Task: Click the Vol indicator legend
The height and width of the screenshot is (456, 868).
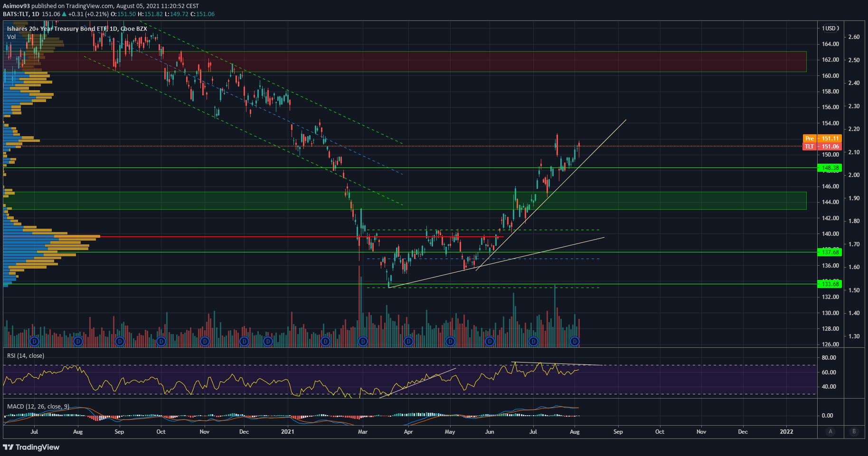Action: (11, 37)
